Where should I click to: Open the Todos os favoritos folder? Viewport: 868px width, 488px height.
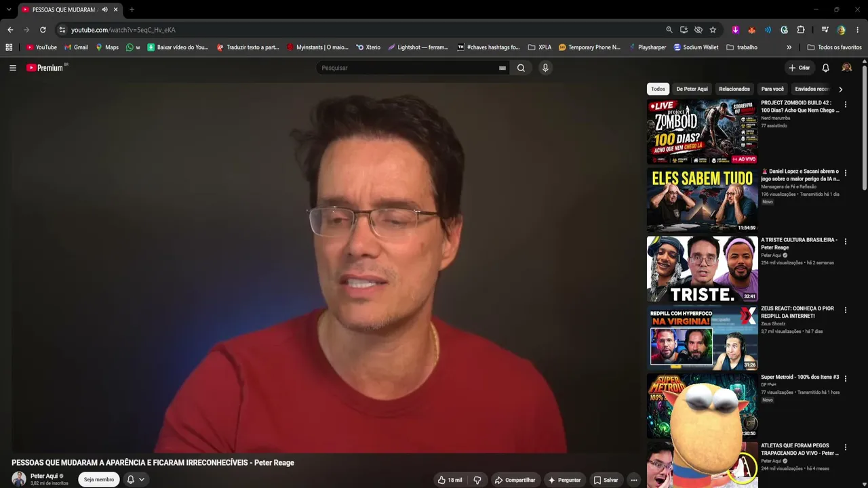834,47
